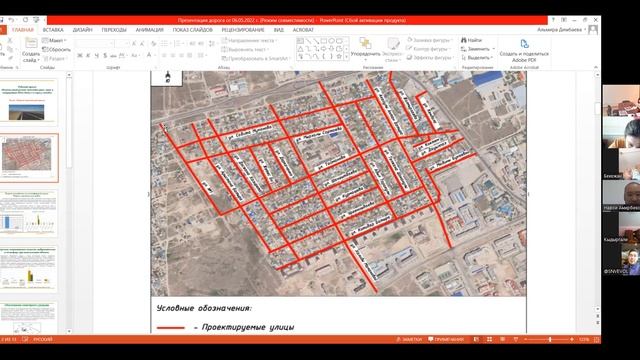Screen dimensions: 640x360
Task: Click the ЗАМЕТКИ notes button
Action: (409, 339)
